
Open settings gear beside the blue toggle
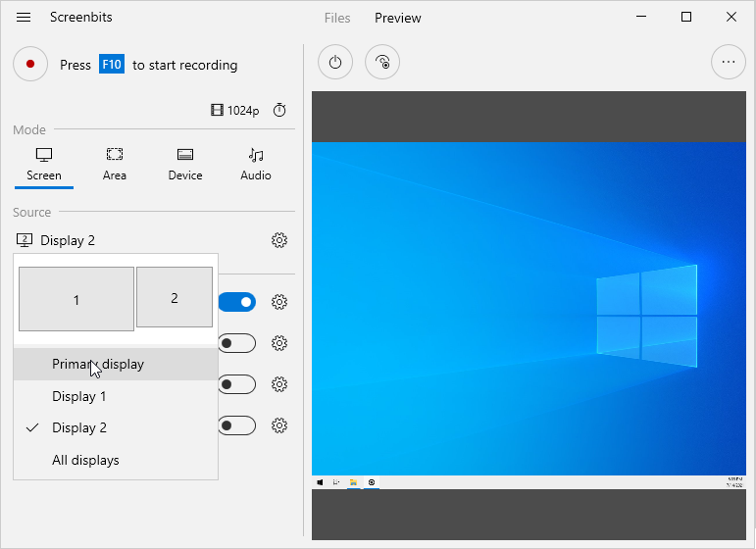[279, 302]
